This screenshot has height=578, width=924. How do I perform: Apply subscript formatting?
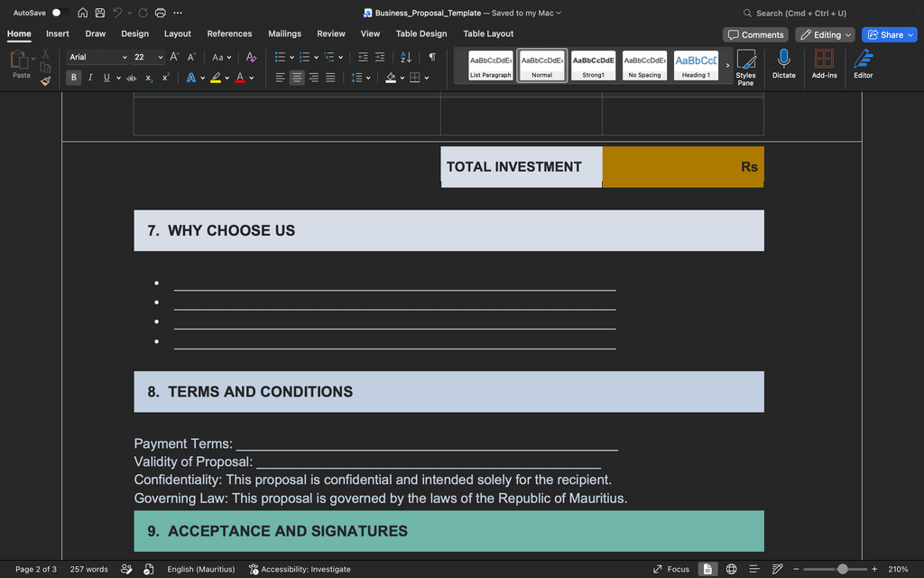149,78
